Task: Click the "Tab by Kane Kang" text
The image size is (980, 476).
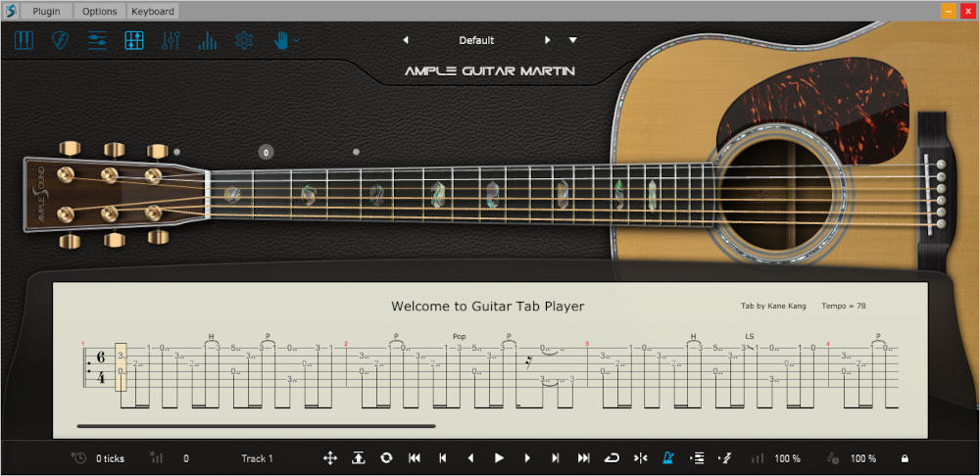Action: (773, 307)
